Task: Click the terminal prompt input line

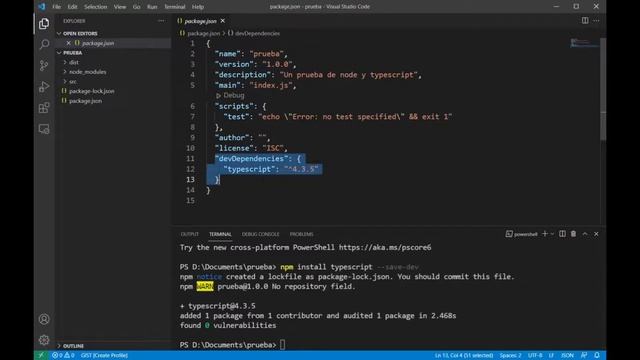Action: pyautogui.click(x=282, y=345)
